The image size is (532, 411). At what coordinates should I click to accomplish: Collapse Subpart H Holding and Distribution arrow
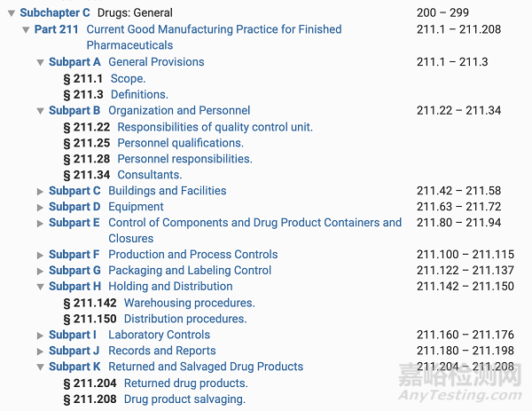[x=40, y=288]
